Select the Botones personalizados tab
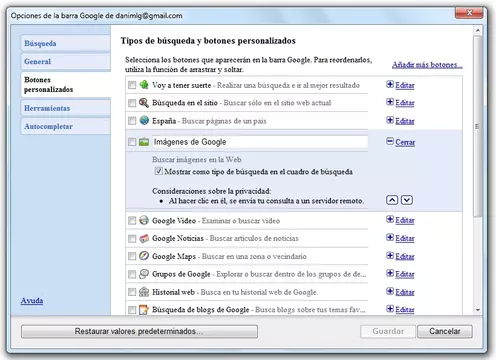This screenshot has width=496, height=360. [x=65, y=84]
